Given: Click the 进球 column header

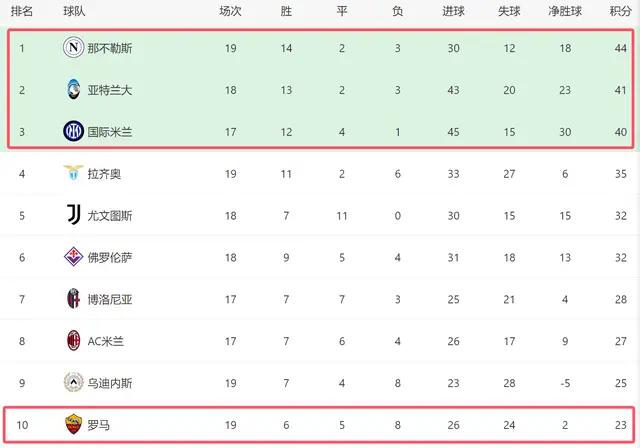Looking at the screenshot, I should tap(453, 11).
